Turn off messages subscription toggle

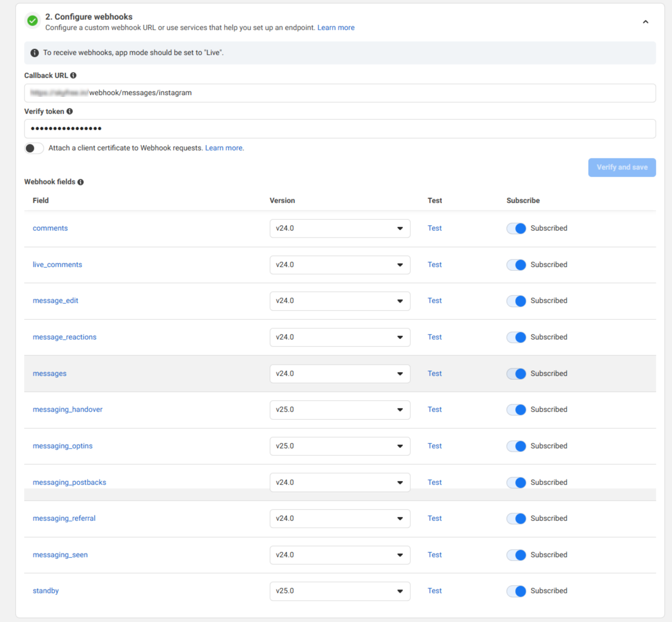click(516, 374)
